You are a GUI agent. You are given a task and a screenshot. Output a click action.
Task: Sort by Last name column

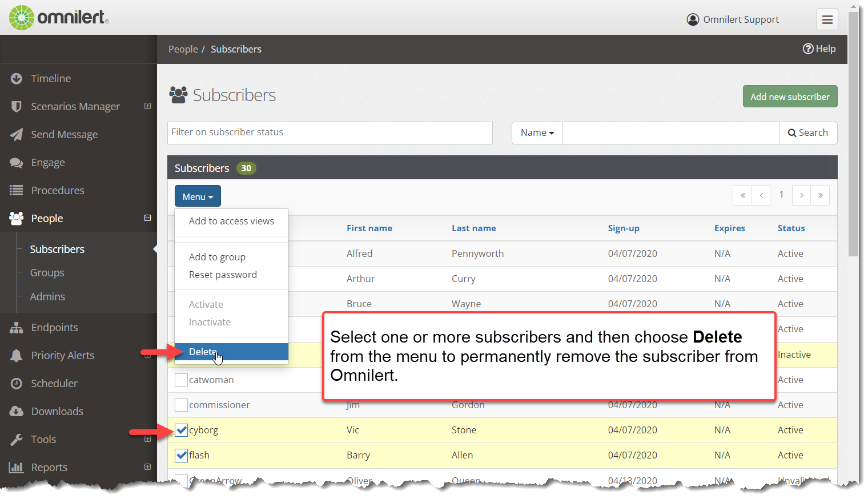click(473, 228)
